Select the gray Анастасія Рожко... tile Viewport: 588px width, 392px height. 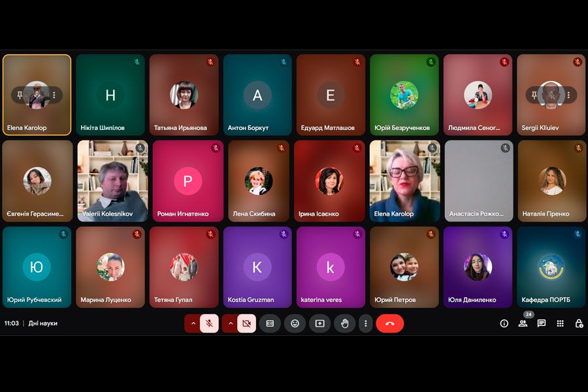(479, 181)
